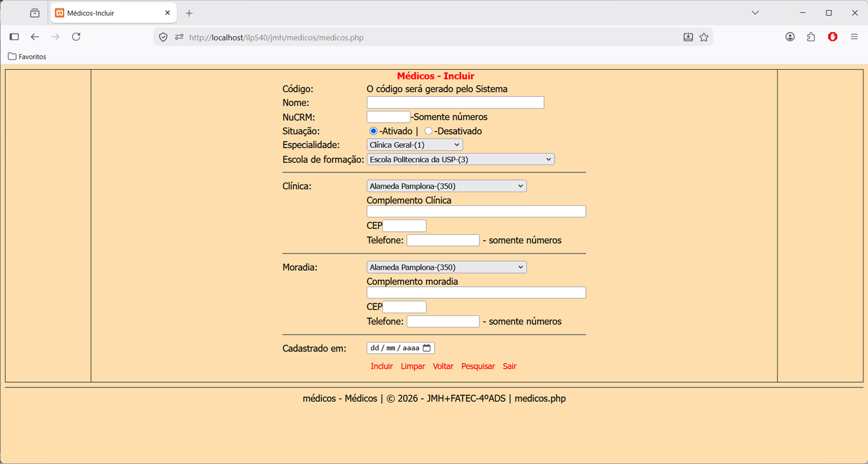
Task: Click the Telefone field under Clínica
Action: [443, 240]
